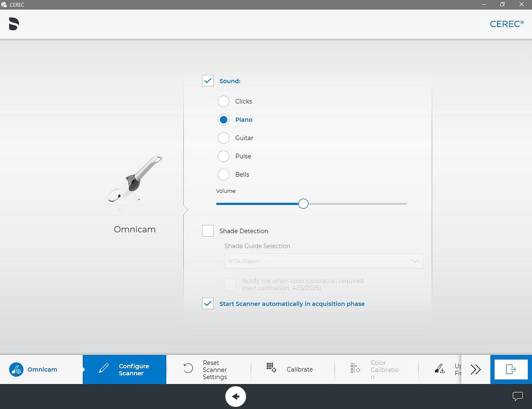Open the Calibrate grid icon
Viewport: 532px width, 409px height.
271,368
